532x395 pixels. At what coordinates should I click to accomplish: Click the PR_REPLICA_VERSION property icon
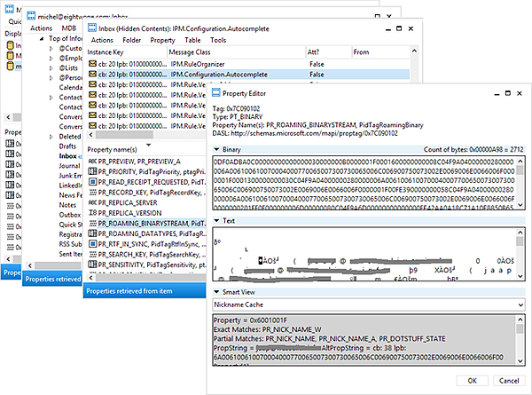(92, 215)
